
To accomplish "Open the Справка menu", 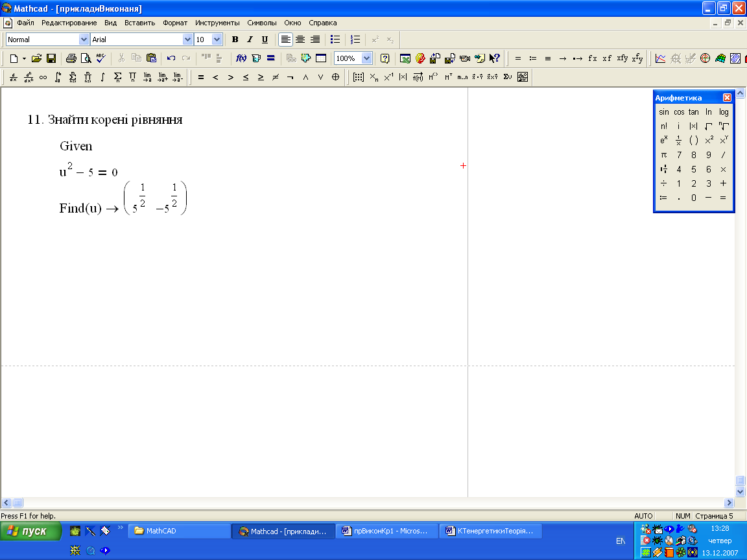I will 322,23.
